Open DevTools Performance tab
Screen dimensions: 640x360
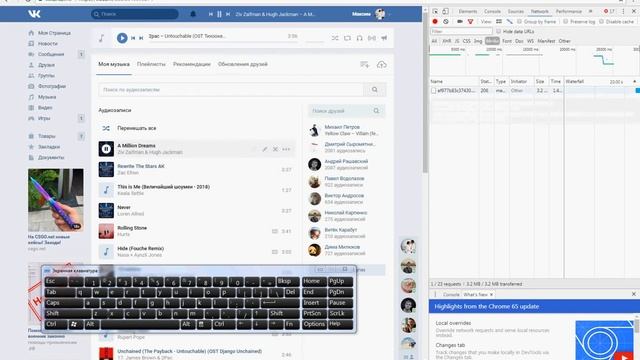coord(569,11)
